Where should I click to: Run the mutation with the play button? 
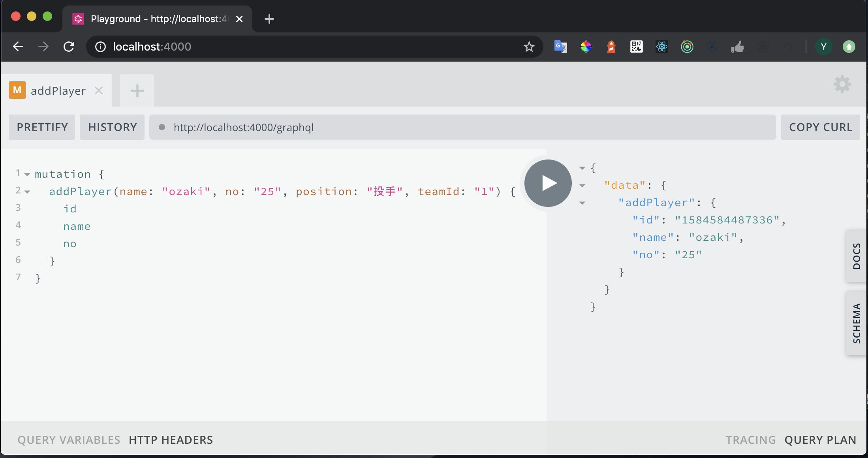click(548, 183)
